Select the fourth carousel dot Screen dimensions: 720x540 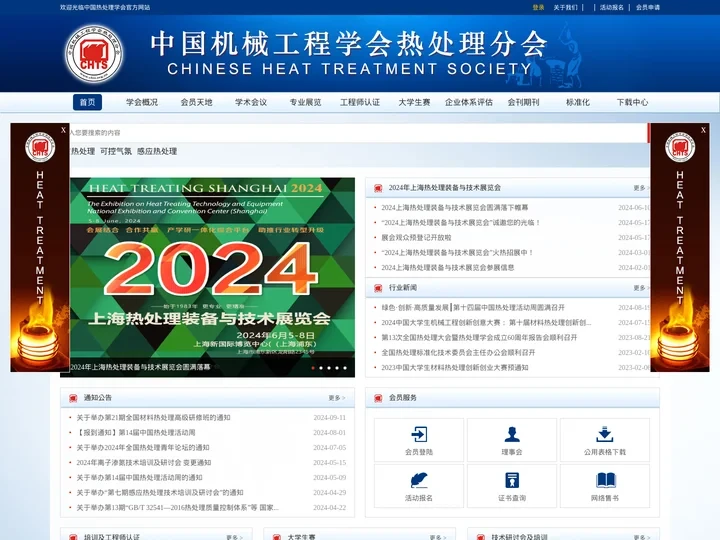point(337,368)
